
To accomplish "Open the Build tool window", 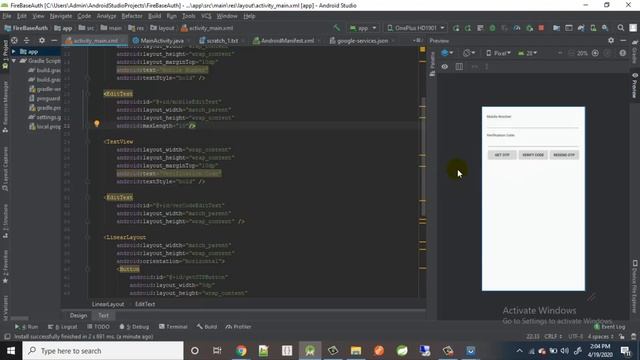I will (x=207, y=327).
